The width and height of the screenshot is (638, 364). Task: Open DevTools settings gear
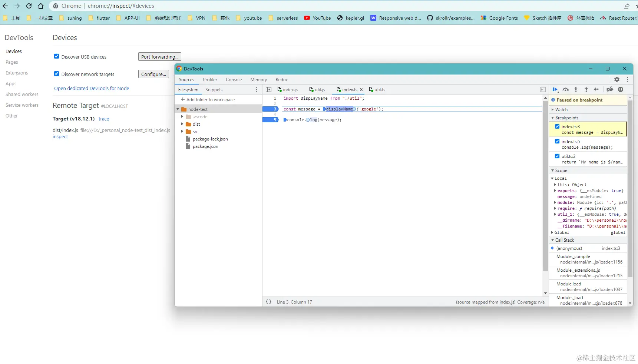coord(617,79)
